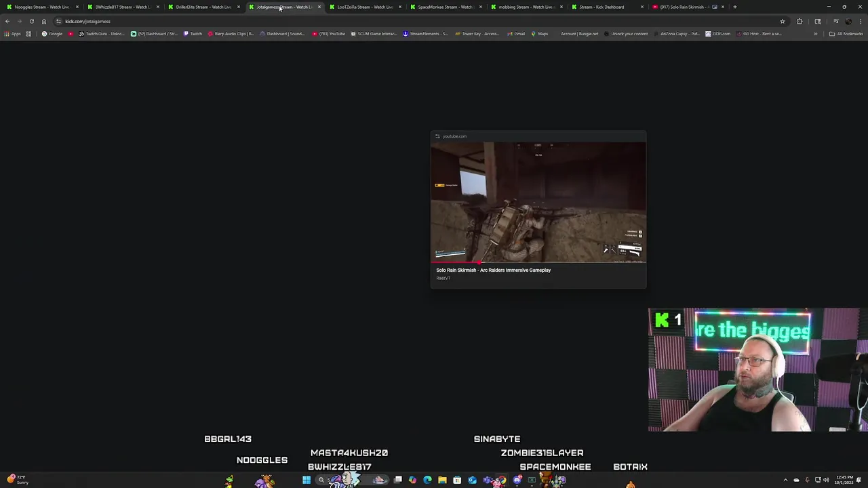Open the volume control in system tray

click(826, 481)
